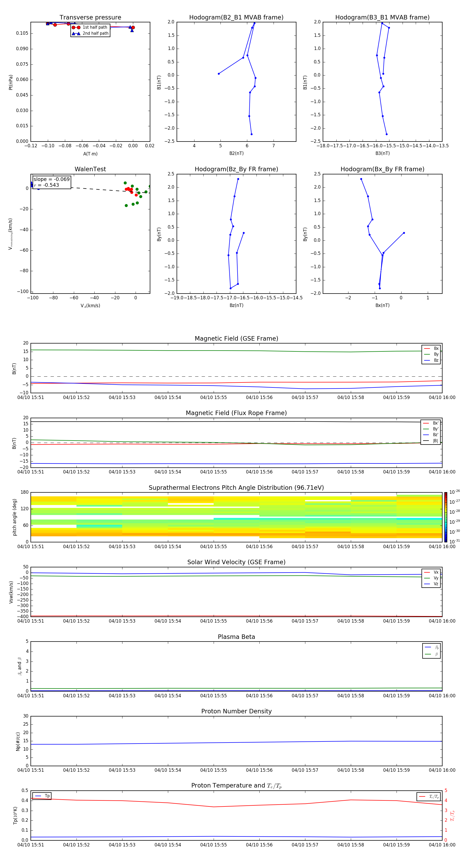Select the 'slope = -0.069' annotation
This screenshot has width=473, height=868.
(x=52, y=179)
